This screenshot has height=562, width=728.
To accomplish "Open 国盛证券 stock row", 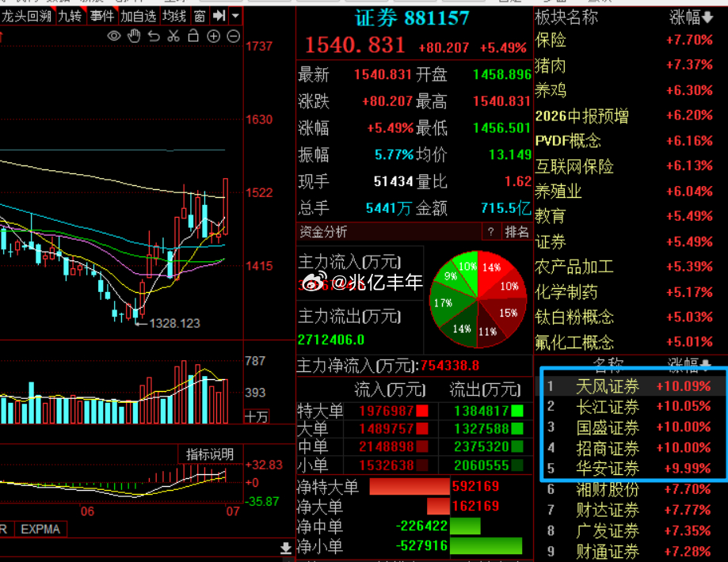I will click(630, 427).
